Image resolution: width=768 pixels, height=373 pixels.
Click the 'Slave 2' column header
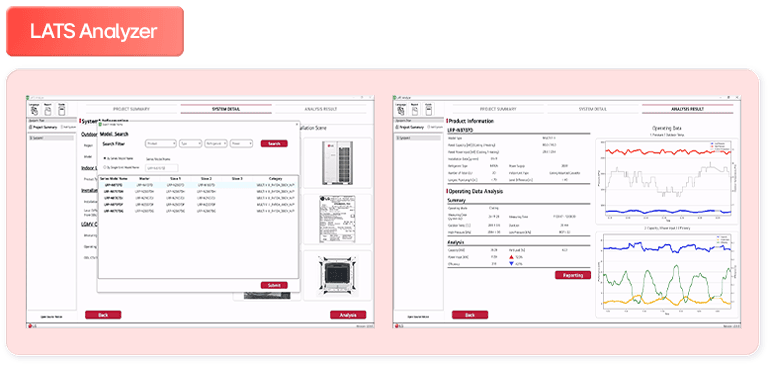(x=206, y=179)
